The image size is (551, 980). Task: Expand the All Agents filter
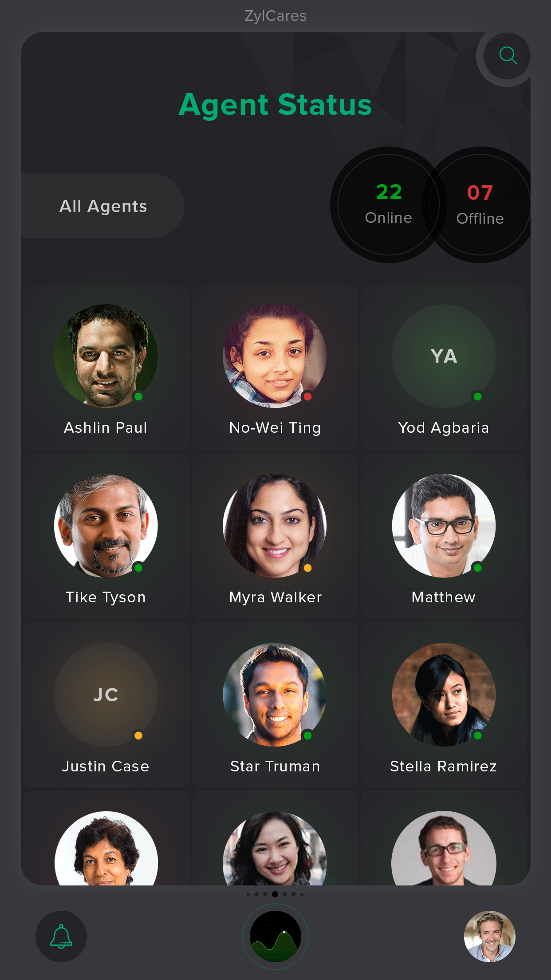(x=102, y=206)
